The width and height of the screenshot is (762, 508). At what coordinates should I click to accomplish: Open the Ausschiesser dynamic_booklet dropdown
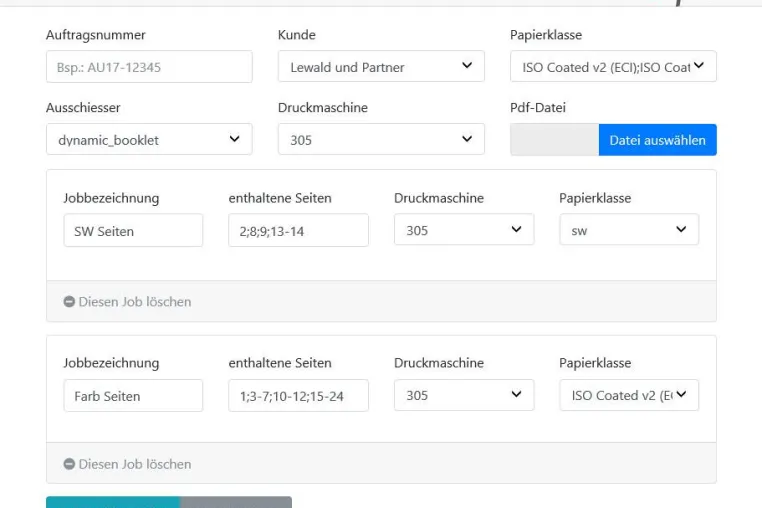pyautogui.click(x=149, y=140)
